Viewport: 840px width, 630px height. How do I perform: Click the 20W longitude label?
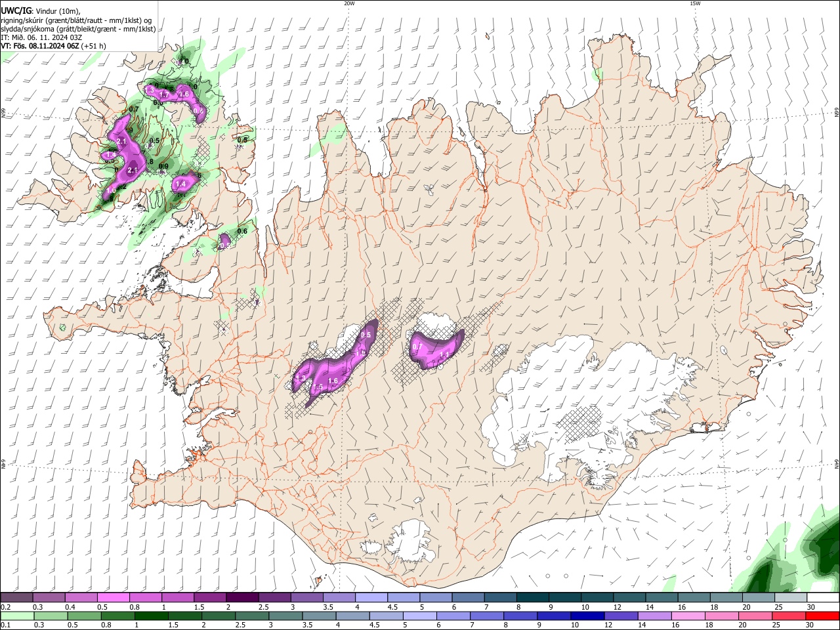[x=349, y=3]
